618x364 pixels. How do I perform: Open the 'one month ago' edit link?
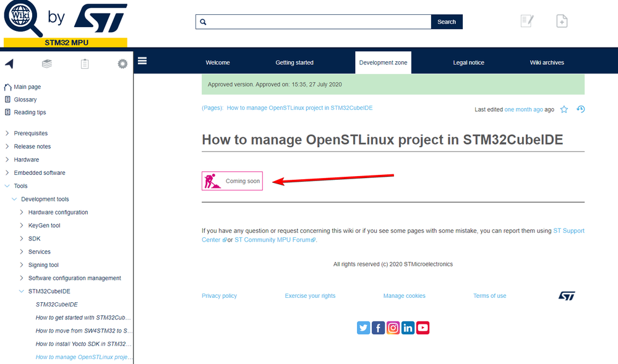coord(523,109)
